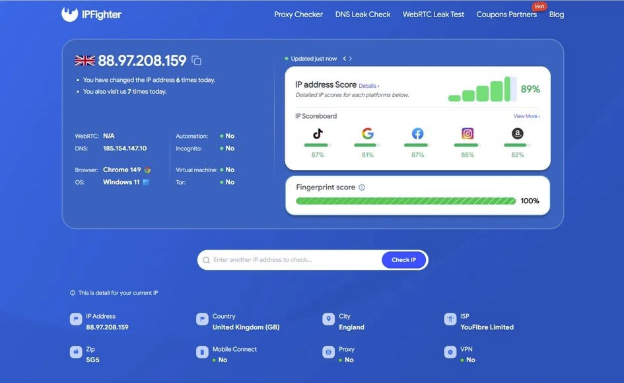
Task: Click search magnifier icon in IP field
Action: coord(206,260)
